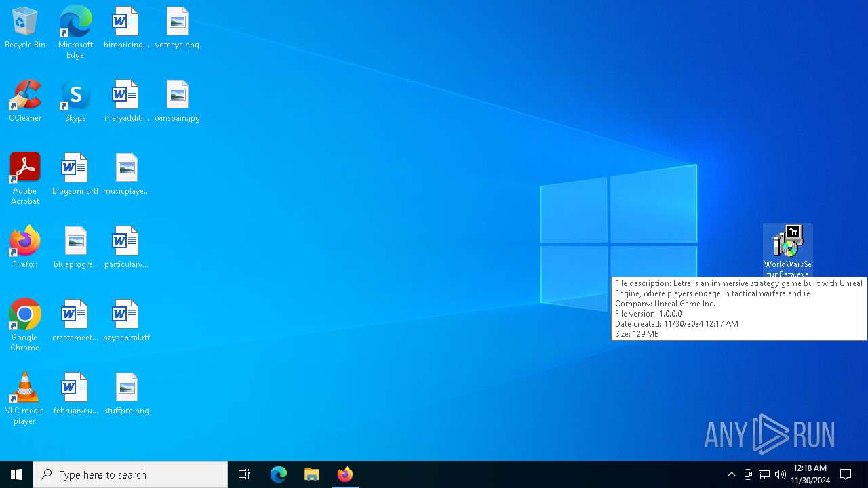Viewport: 868px width, 488px height.
Task: Select the stuffpm.png image file
Action: (126, 394)
